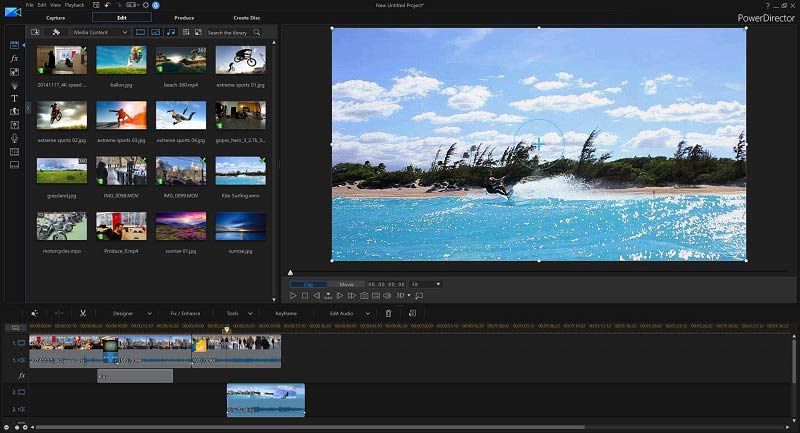Open the Playback menu
Screen dimensions: 800x433
(74, 5)
